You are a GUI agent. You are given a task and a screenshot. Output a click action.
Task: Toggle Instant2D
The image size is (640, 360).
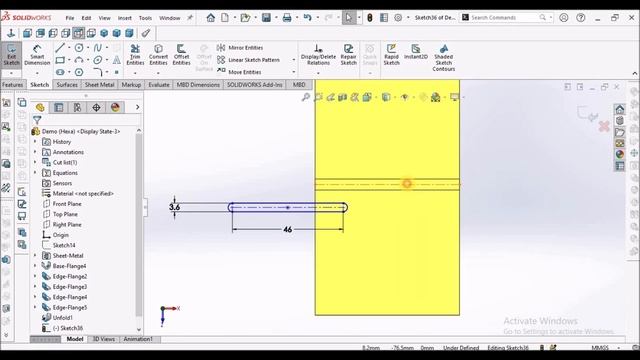point(416,52)
